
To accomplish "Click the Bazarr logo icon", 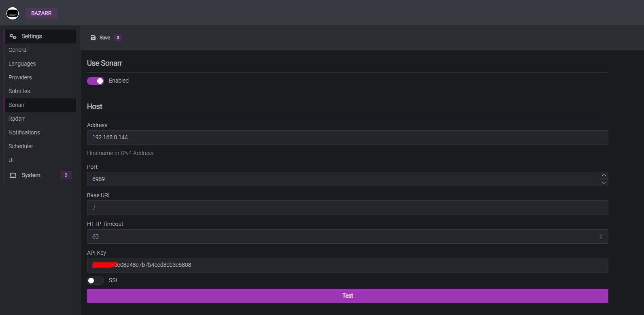I will coord(13,13).
